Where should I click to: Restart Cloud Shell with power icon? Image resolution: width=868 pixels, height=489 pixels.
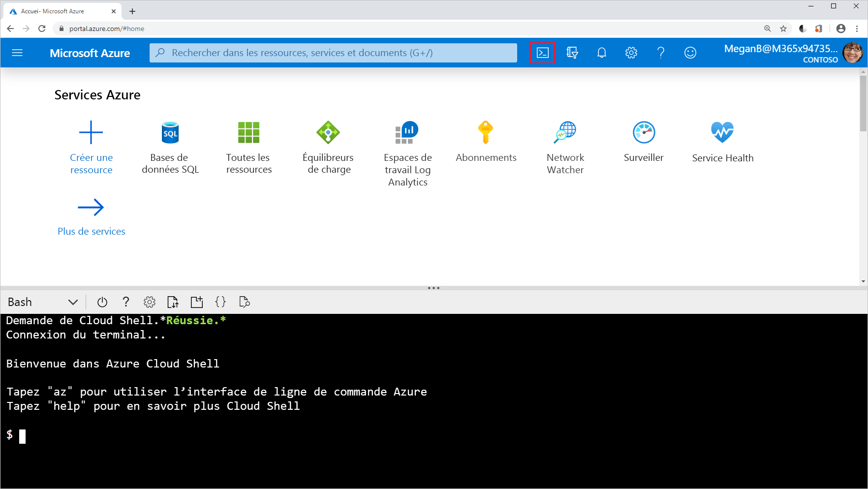click(x=102, y=302)
